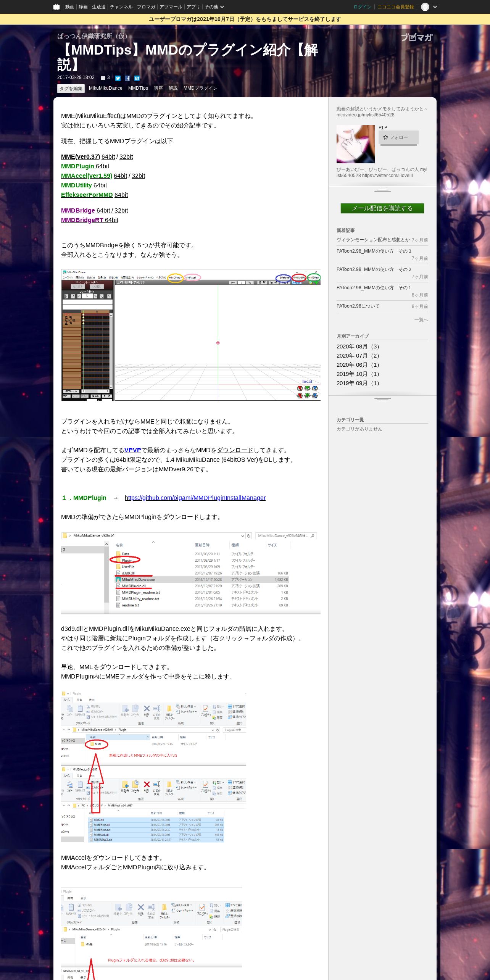Select the MMDプラグイン tag
This screenshot has width=490, height=980.
tap(200, 88)
